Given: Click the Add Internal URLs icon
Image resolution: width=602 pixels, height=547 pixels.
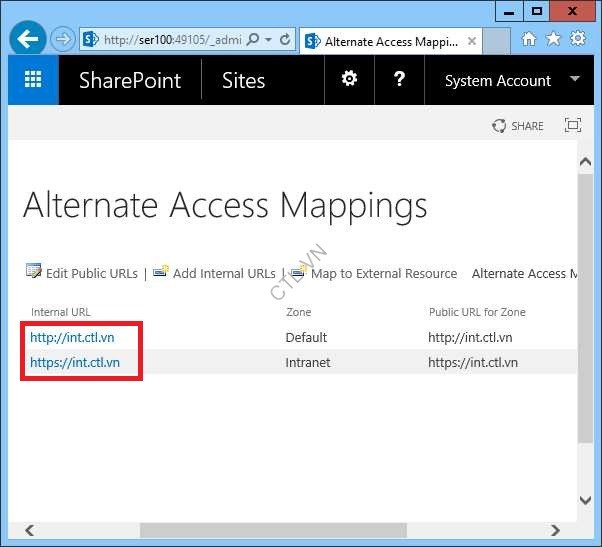Looking at the screenshot, I should point(161,271).
